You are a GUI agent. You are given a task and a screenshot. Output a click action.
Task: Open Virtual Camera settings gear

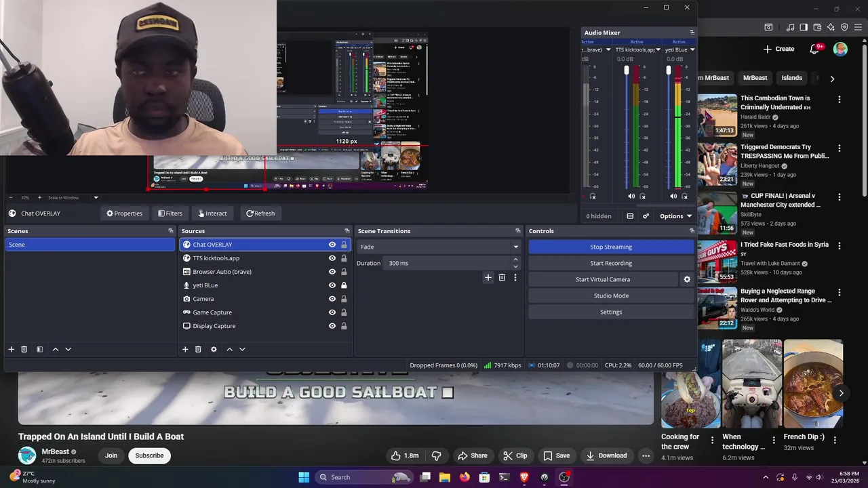(x=687, y=279)
